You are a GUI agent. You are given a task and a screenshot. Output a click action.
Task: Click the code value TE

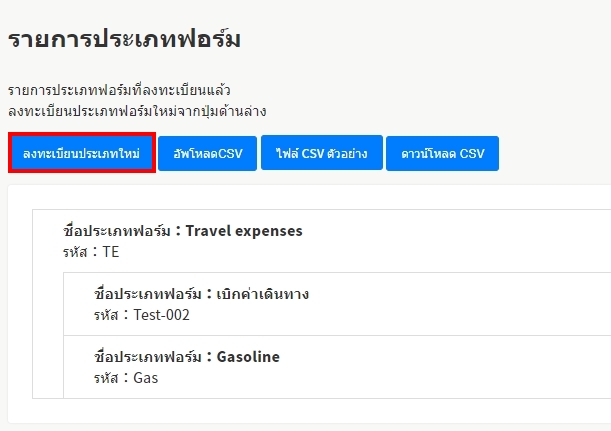(x=111, y=252)
